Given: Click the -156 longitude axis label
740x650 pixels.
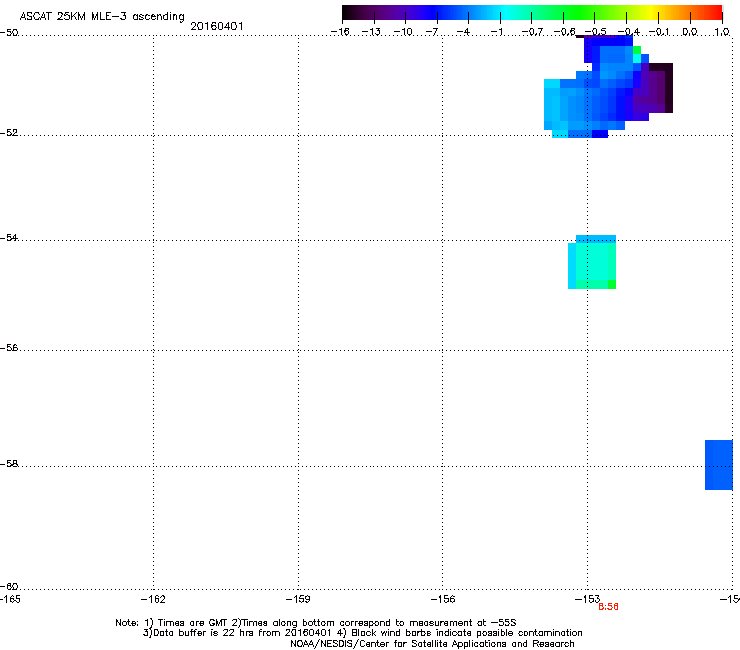Looking at the screenshot, I should (x=443, y=599).
